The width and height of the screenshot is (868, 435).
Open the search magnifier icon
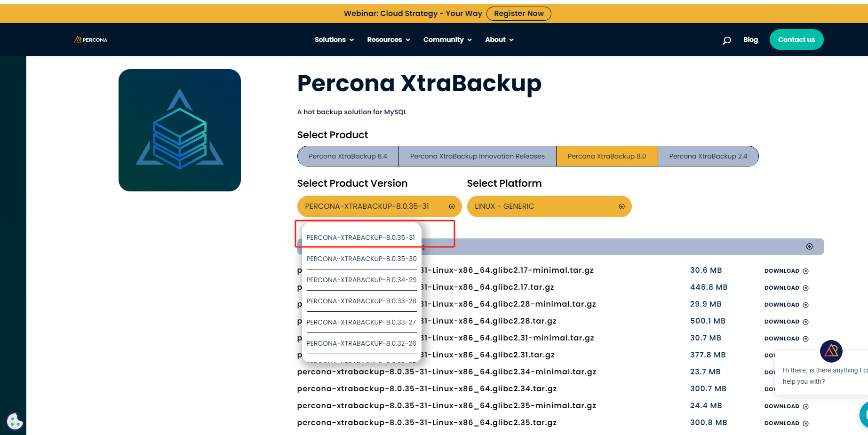(x=727, y=40)
